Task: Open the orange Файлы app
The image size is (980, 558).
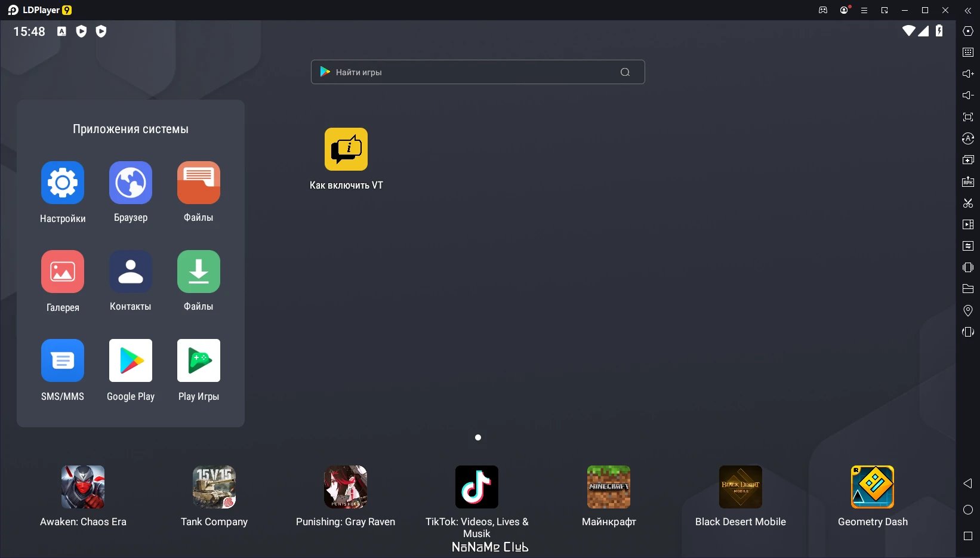Action: pos(199,183)
